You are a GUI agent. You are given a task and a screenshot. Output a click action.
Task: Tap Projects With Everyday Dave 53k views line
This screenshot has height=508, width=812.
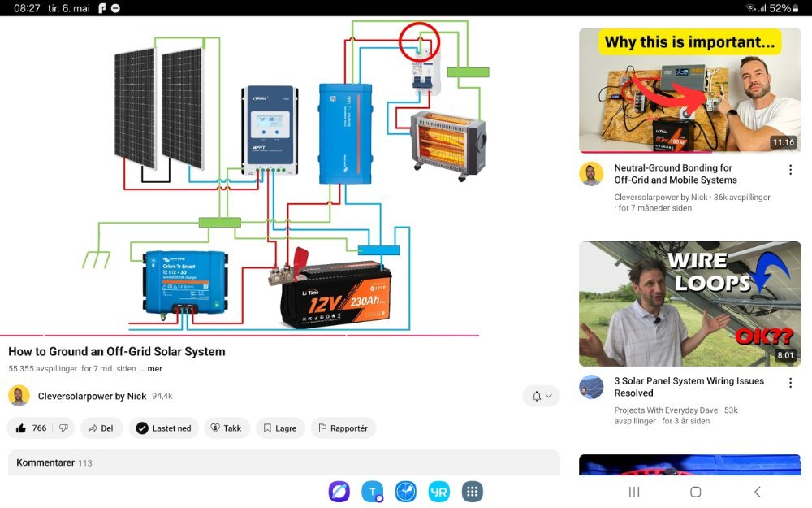click(x=676, y=415)
